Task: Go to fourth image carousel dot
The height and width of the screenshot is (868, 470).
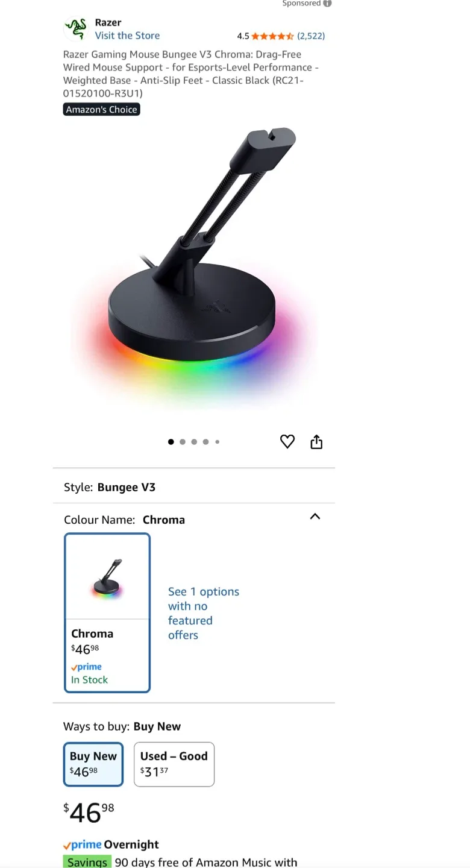Action: click(x=205, y=442)
